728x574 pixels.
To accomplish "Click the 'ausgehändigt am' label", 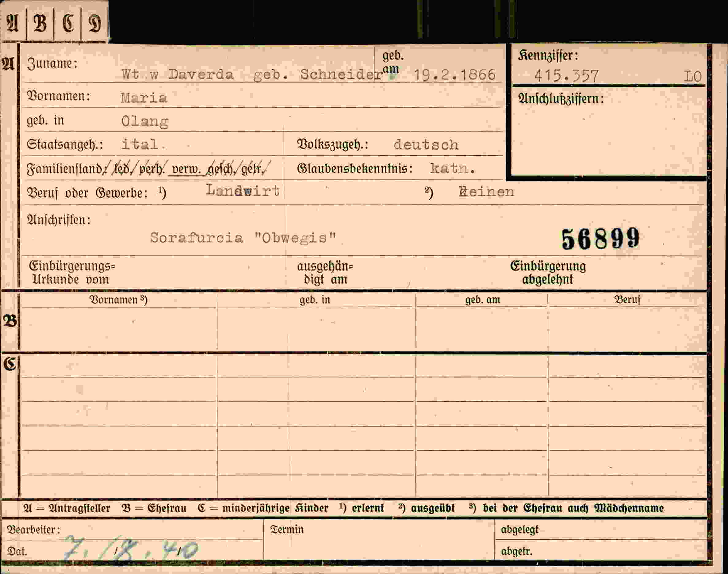I will [x=325, y=273].
